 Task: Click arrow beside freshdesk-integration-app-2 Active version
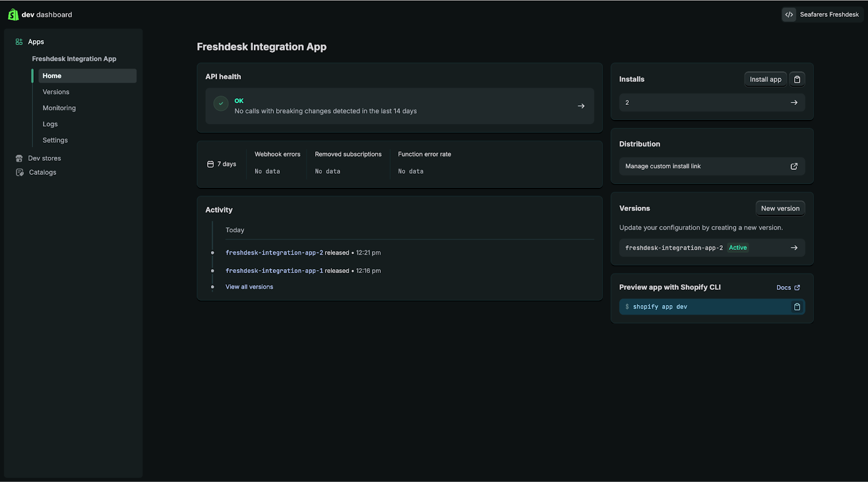pyautogui.click(x=794, y=248)
